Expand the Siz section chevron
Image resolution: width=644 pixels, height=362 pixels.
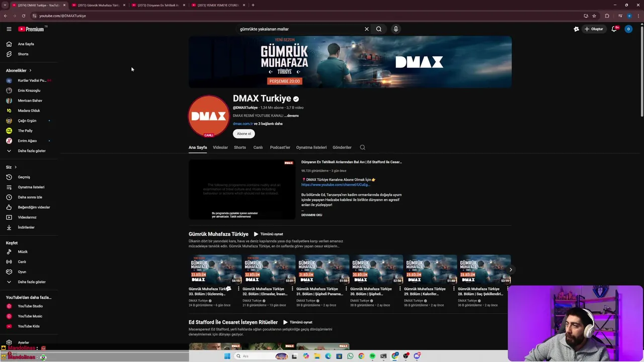(16, 167)
